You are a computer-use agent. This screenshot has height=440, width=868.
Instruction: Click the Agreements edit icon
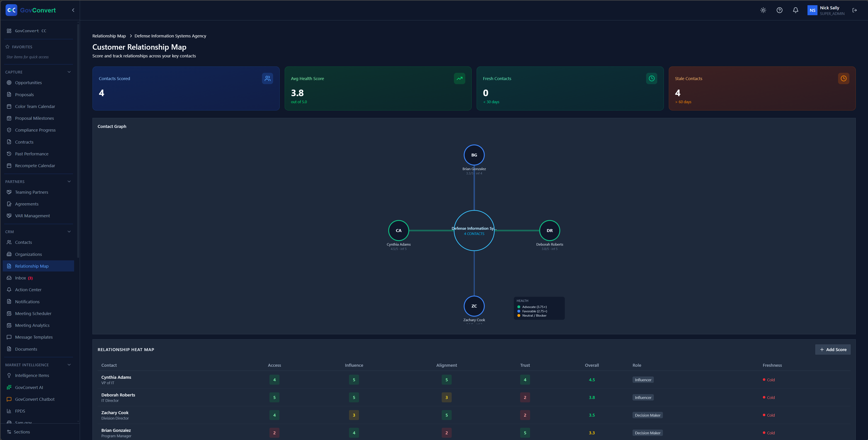coord(9,204)
